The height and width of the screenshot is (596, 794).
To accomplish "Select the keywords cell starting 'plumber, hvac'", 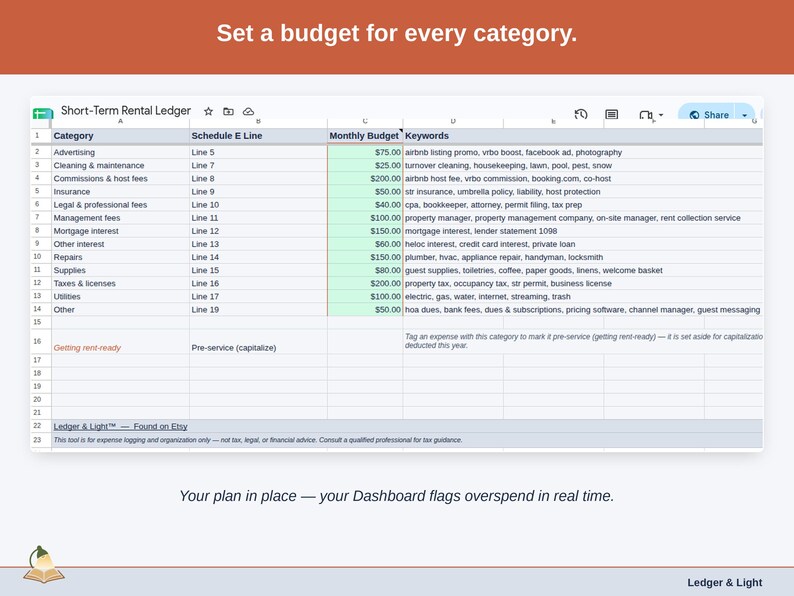I will (583, 257).
